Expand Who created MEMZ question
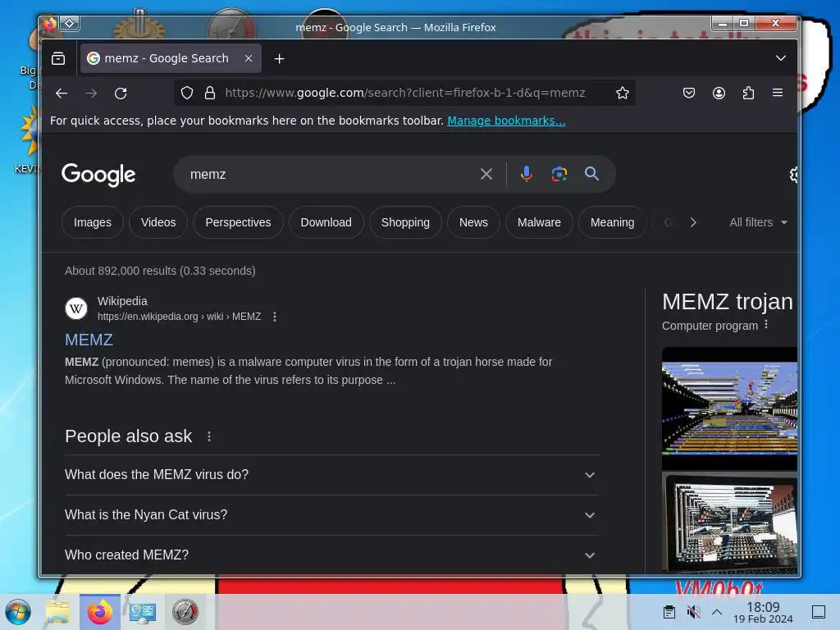The image size is (840, 630). [331, 555]
